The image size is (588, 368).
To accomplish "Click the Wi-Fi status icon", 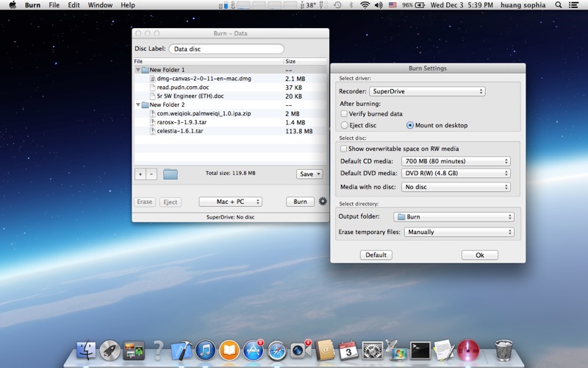I will tap(365, 5).
